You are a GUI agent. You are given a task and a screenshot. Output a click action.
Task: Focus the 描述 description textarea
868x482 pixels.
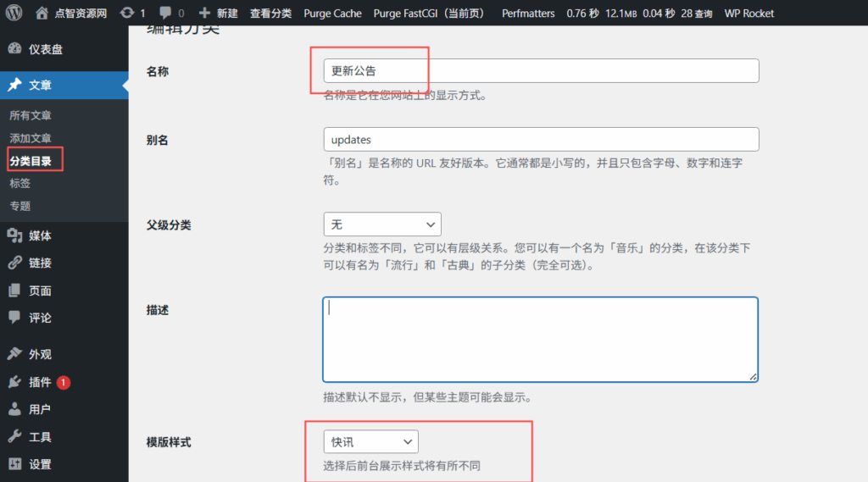[x=540, y=339]
